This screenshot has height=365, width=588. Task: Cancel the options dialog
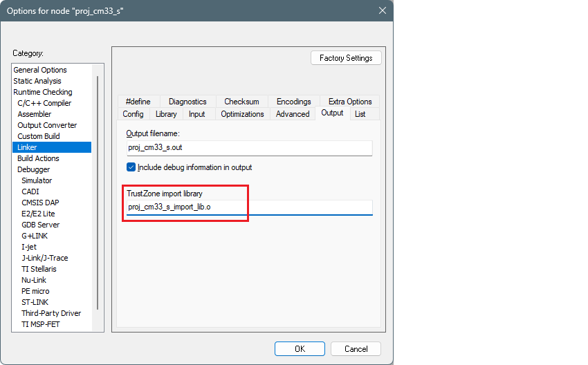356,349
